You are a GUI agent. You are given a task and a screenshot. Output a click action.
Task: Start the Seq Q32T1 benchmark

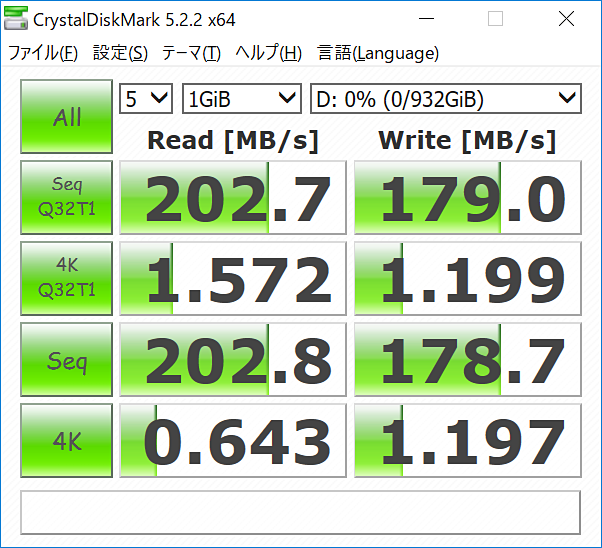pyautogui.click(x=66, y=197)
